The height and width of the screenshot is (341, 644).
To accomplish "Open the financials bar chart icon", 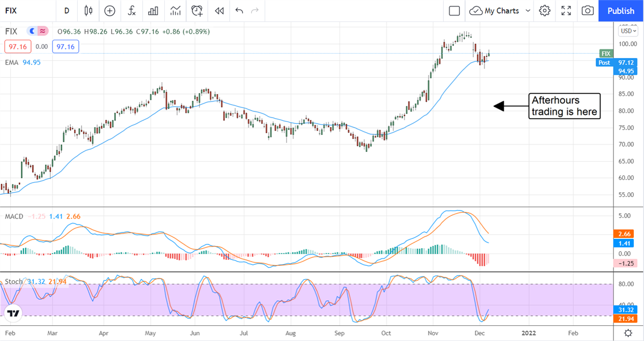I will [x=153, y=11].
